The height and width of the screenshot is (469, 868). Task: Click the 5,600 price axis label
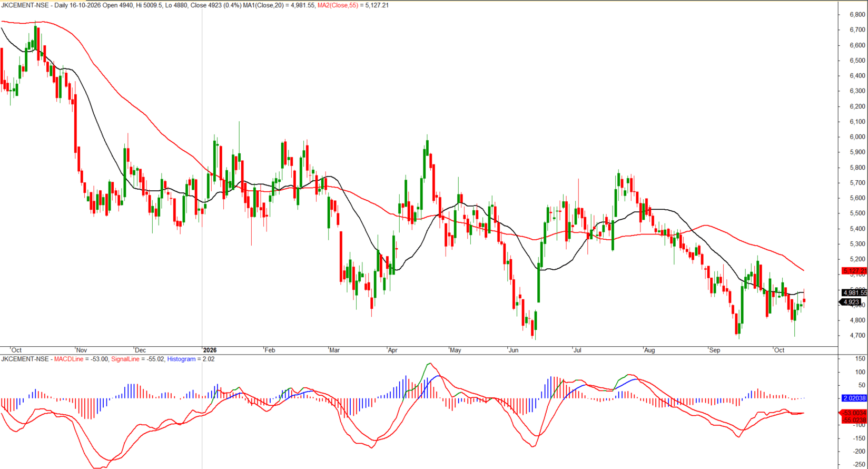click(x=857, y=198)
